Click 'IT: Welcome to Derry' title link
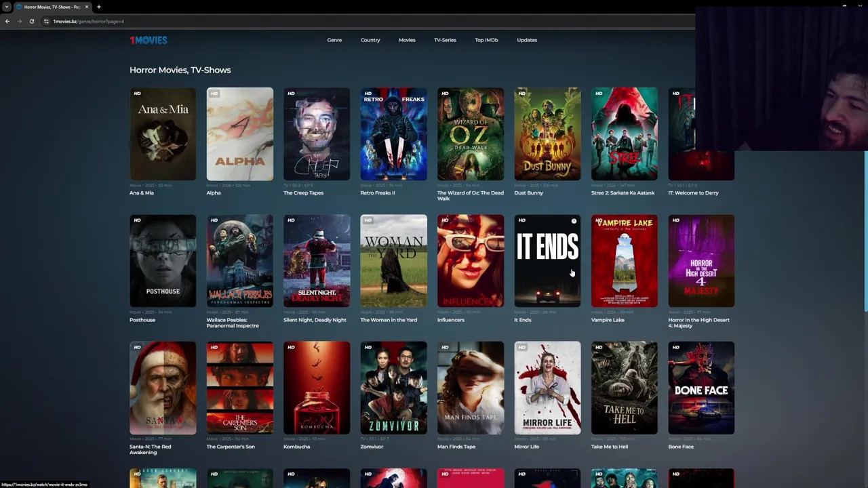The height and width of the screenshot is (488, 868). click(x=694, y=193)
